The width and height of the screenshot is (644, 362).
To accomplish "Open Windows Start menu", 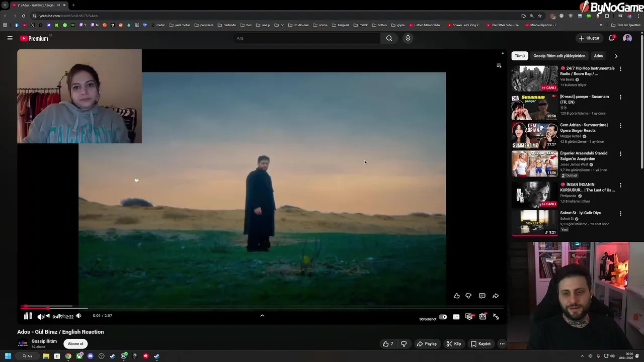I will [x=8, y=356].
